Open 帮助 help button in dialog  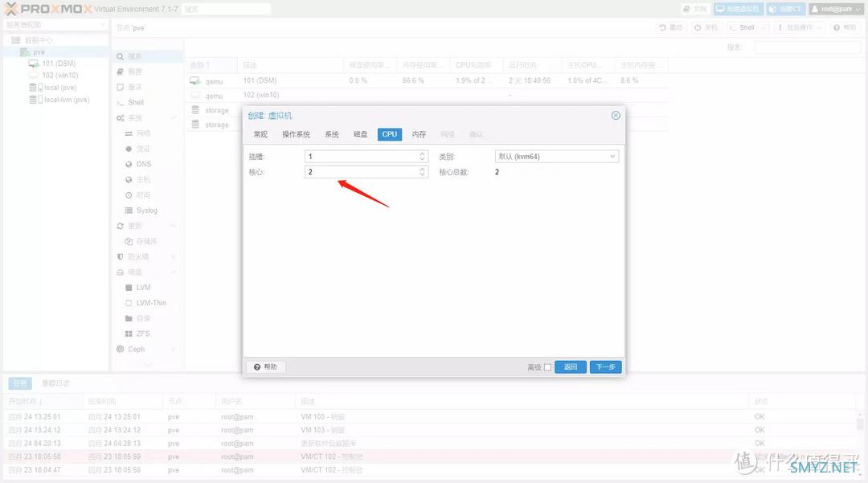click(x=265, y=366)
